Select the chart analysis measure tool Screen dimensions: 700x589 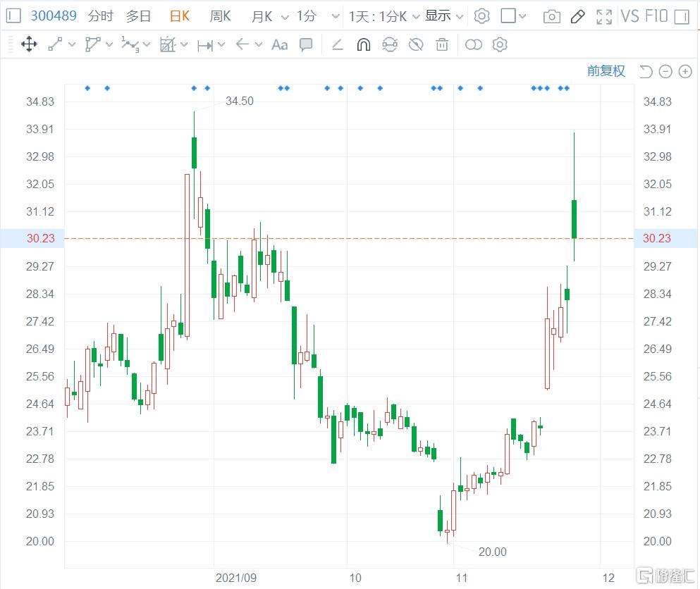coord(168,44)
